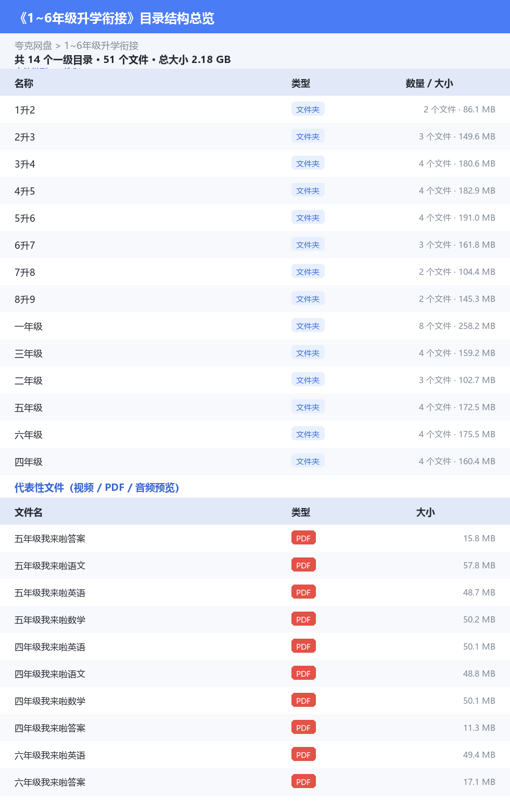Click the 57.8 MB size cell
The width and height of the screenshot is (510, 812).
479,565
